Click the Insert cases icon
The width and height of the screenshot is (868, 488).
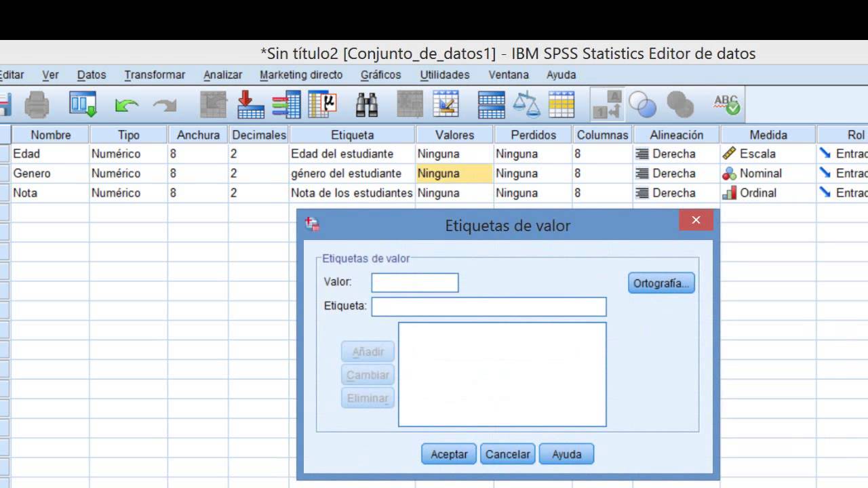click(410, 105)
